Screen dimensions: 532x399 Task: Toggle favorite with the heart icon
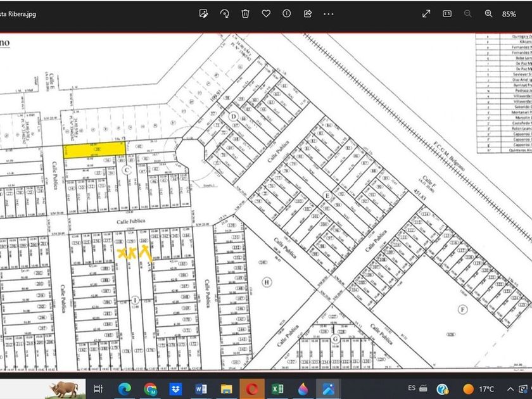tap(266, 13)
